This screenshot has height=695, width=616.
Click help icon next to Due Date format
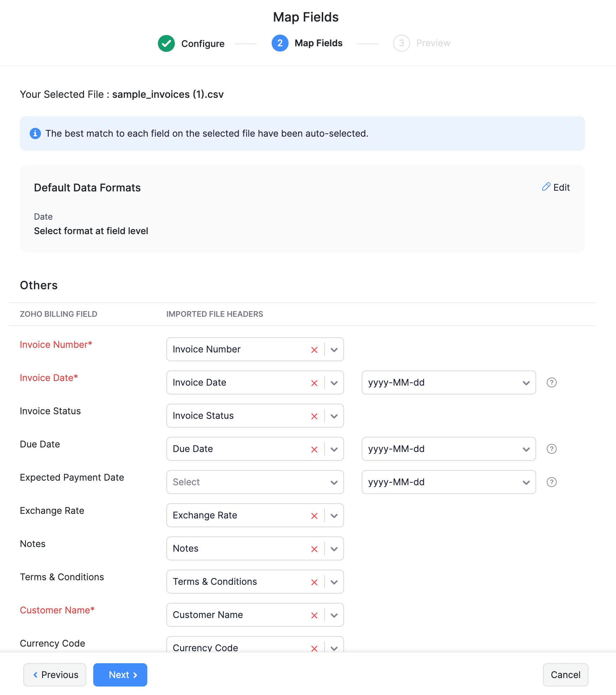[x=551, y=449]
